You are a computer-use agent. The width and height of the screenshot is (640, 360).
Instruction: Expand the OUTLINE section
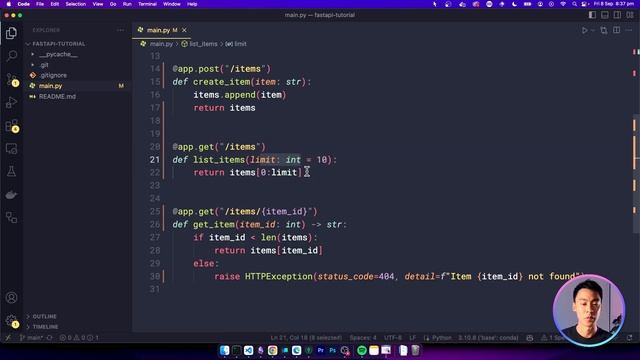coord(44,317)
